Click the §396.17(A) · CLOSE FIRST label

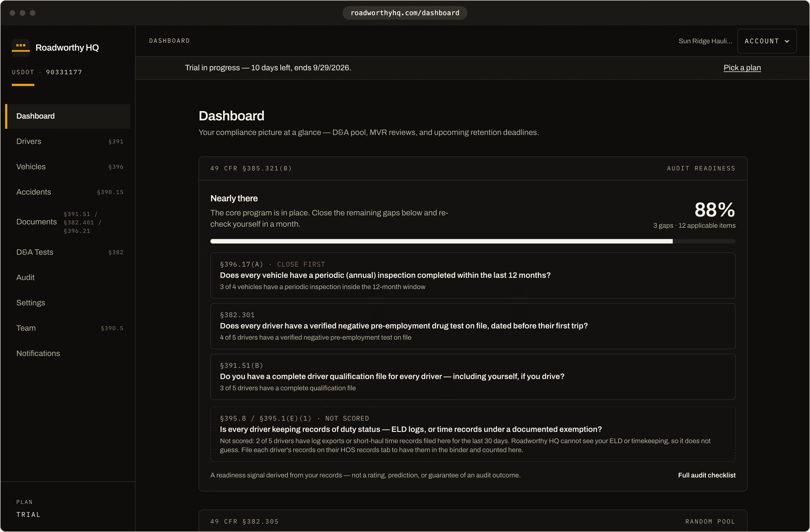[x=273, y=264]
